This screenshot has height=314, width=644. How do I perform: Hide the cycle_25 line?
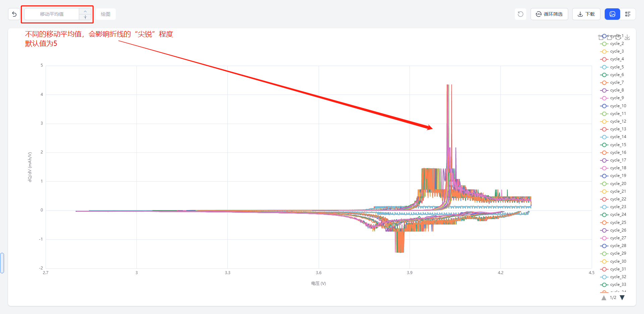613,223
